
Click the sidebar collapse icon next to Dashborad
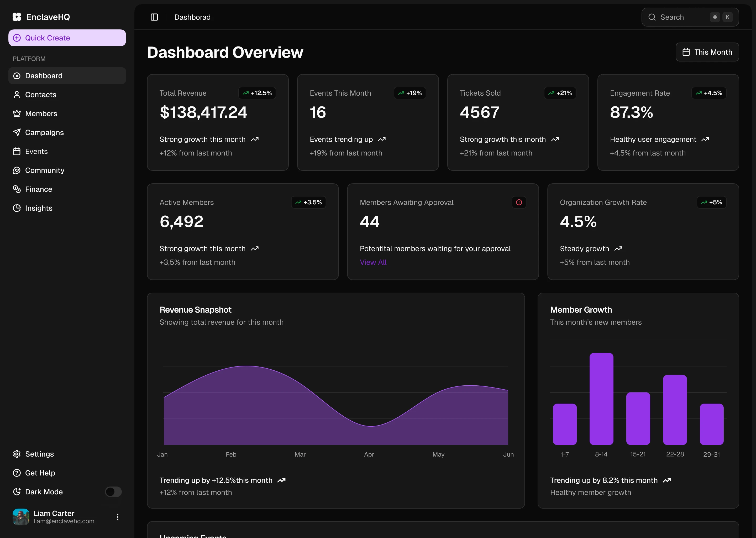154,17
